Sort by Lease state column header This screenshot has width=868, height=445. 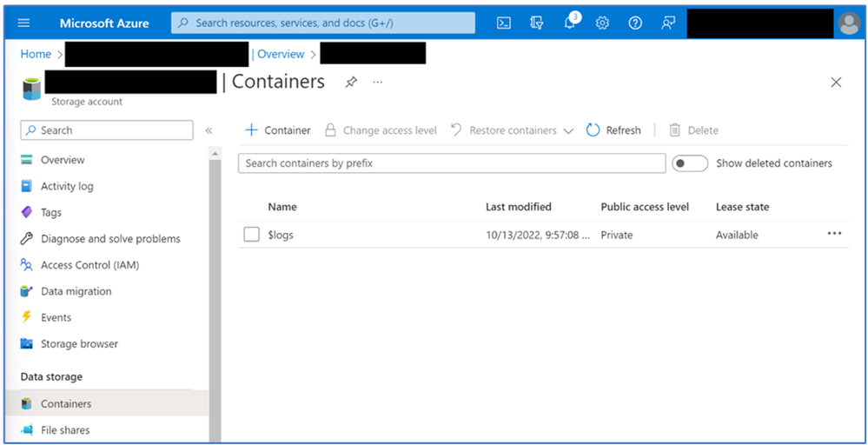point(742,207)
